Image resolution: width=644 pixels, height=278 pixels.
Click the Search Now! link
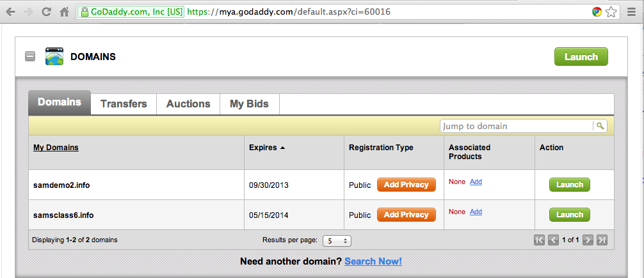tap(373, 261)
